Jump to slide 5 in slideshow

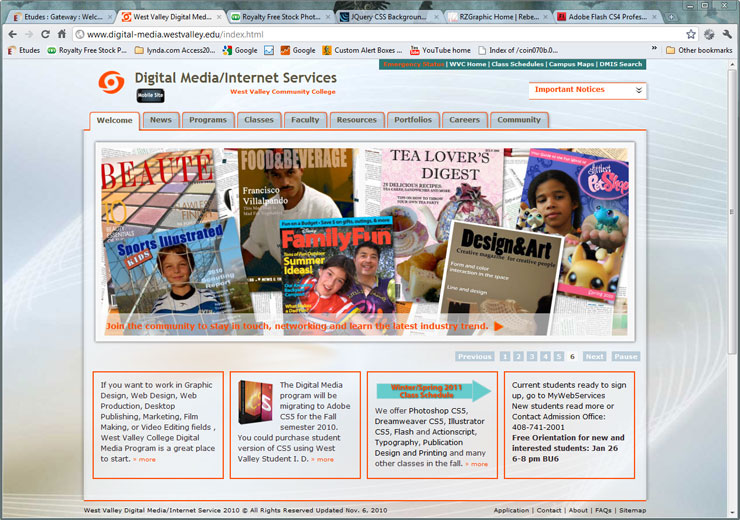pos(559,357)
